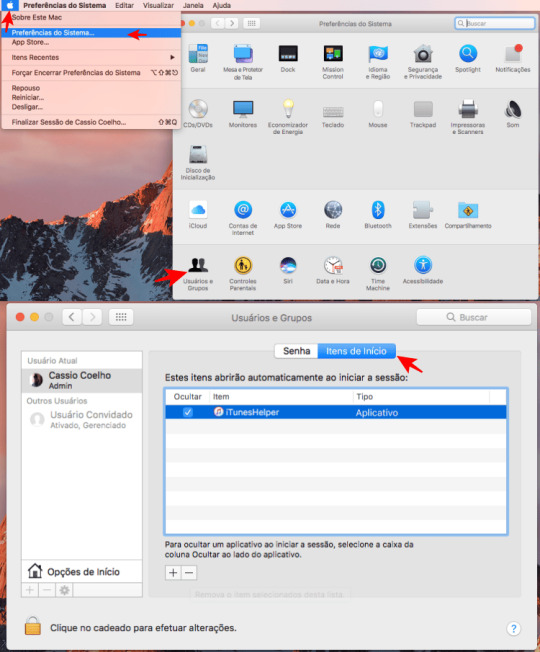The image size is (540, 652).
Task: Open the Bluetooth preferences icon
Action: click(x=377, y=214)
